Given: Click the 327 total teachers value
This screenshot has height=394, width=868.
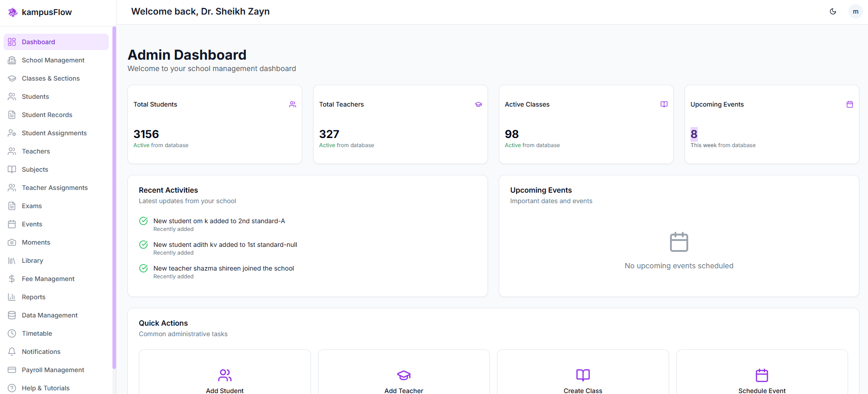Looking at the screenshot, I should [329, 134].
